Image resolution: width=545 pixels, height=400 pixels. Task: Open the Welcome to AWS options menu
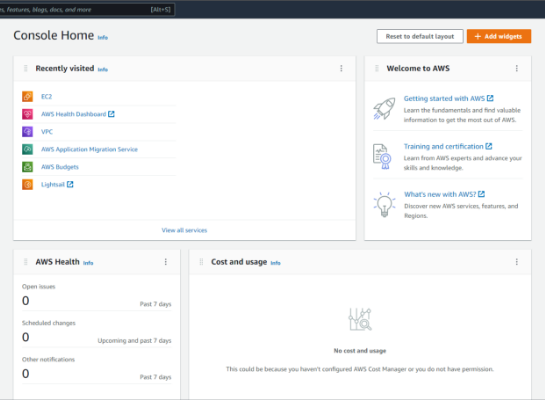coord(517,68)
